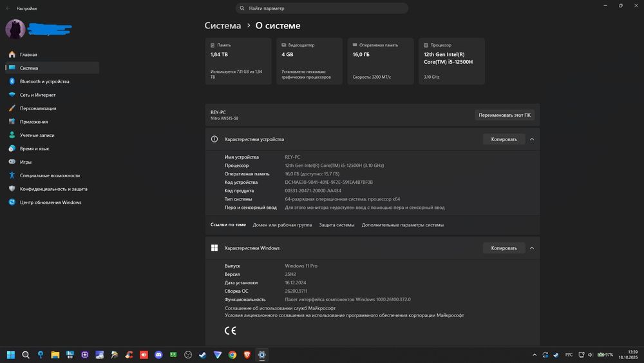The height and width of the screenshot is (363, 644).
Task: Click the Сборка ОС value 26200.9711
Action: click(x=296, y=291)
